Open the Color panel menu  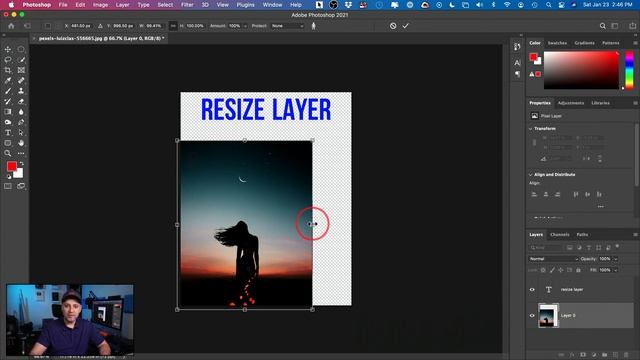[635, 43]
